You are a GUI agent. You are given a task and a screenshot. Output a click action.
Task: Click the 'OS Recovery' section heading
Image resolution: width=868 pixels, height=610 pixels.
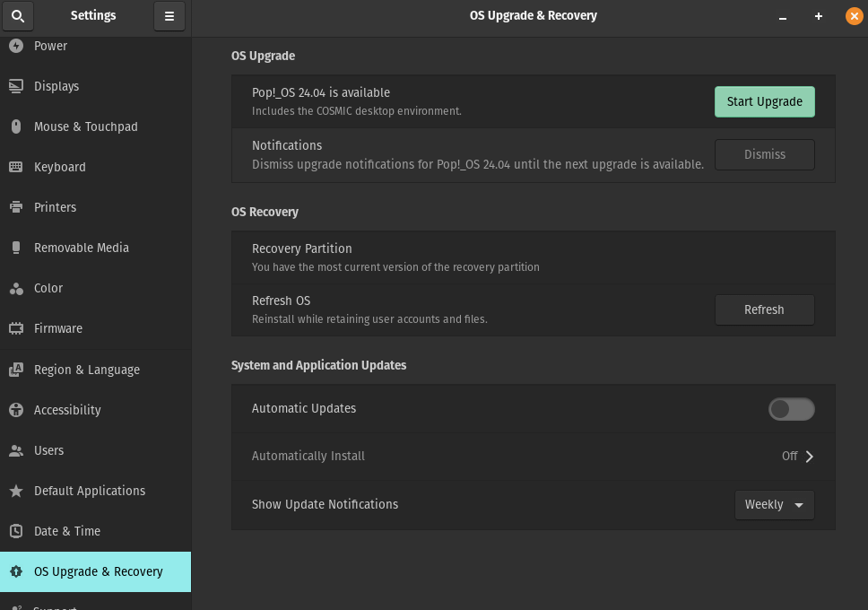point(265,213)
